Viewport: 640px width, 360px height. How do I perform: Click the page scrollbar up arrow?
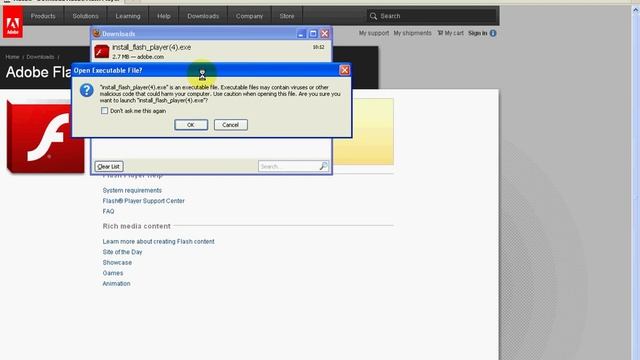(x=636, y=11)
